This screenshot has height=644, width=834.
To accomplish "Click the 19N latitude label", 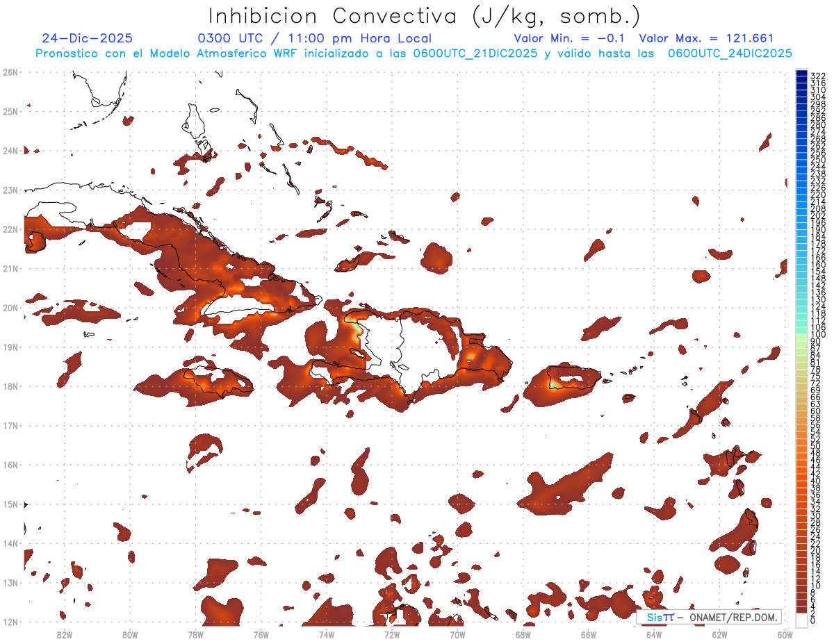I will pos(10,347).
